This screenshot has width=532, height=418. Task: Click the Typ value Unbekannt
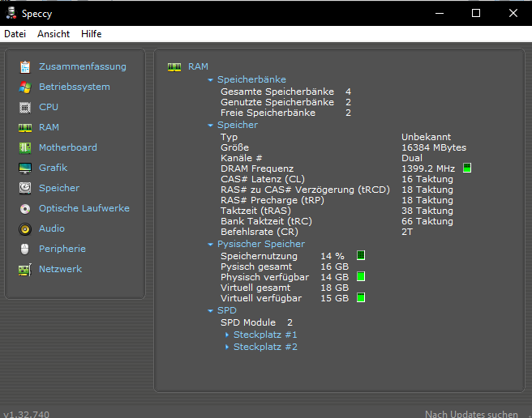[x=426, y=137]
